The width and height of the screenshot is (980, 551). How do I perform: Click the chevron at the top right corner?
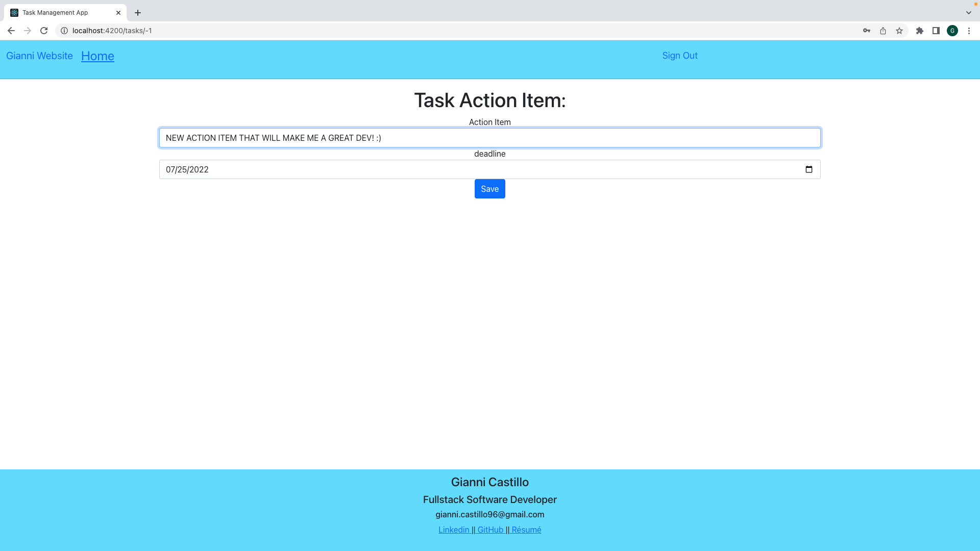[x=968, y=12]
